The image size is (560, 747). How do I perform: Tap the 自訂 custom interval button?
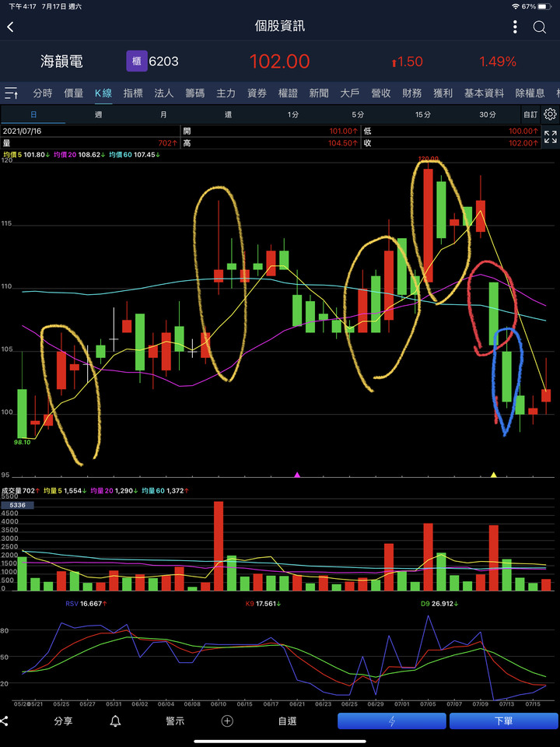[530, 114]
